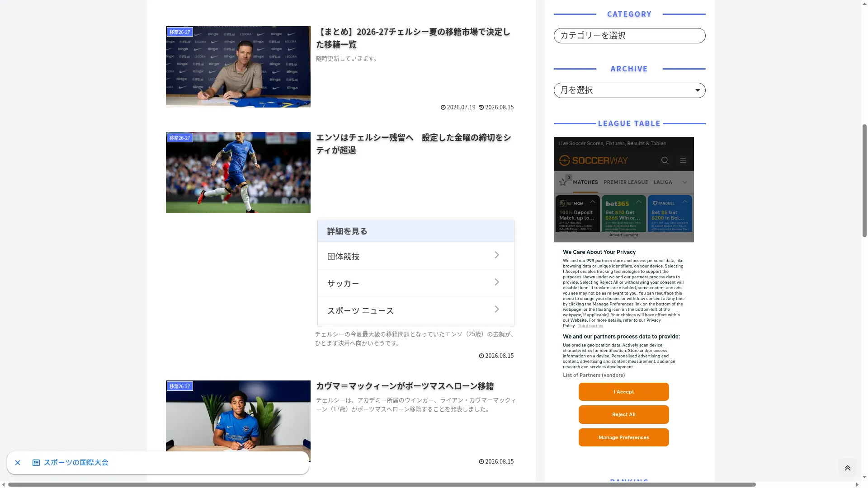Screen dimensions: 868x488
Task: Collapse the BetMGM ad card chevron
Action: 593,202
